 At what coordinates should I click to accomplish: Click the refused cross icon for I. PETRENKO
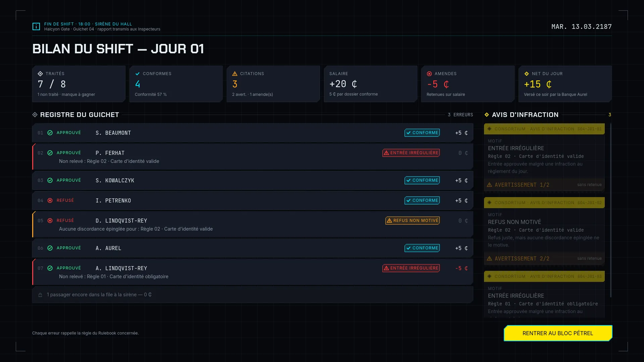[50, 200]
